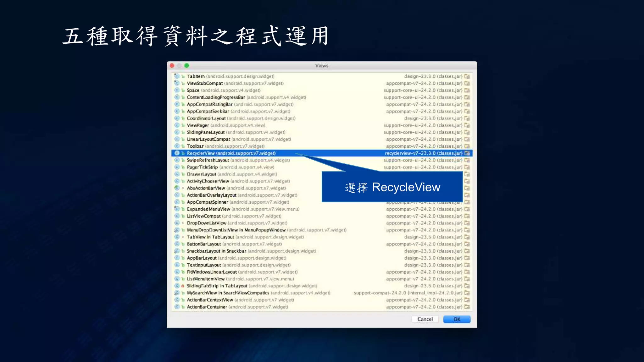Click the jar library icon on MySearchView row

467,293
